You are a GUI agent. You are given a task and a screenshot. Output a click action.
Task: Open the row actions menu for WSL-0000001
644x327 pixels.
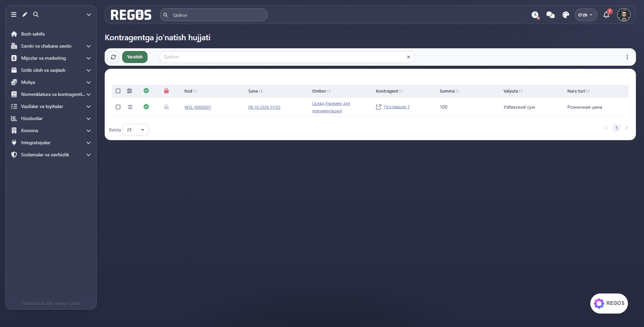point(130,107)
